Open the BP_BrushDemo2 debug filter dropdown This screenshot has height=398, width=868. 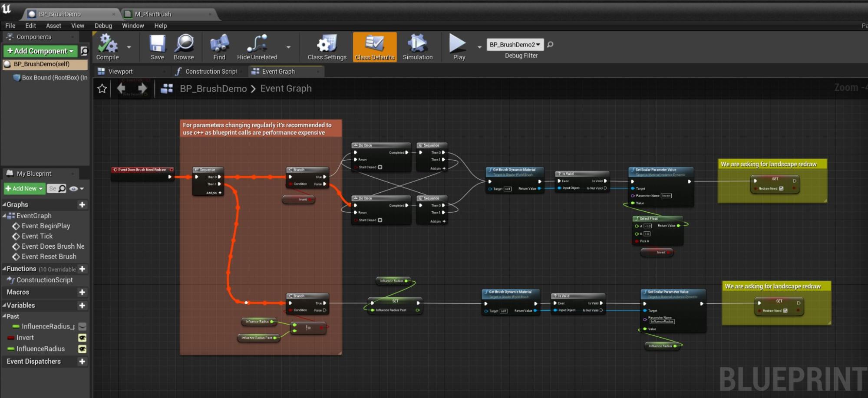pos(515,44)
